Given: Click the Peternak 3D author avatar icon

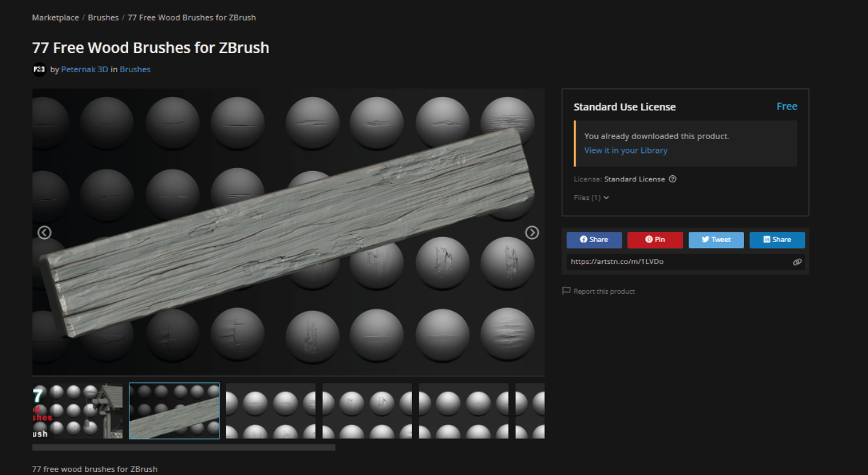Looking at the screenshot, I should click(39, 70).
